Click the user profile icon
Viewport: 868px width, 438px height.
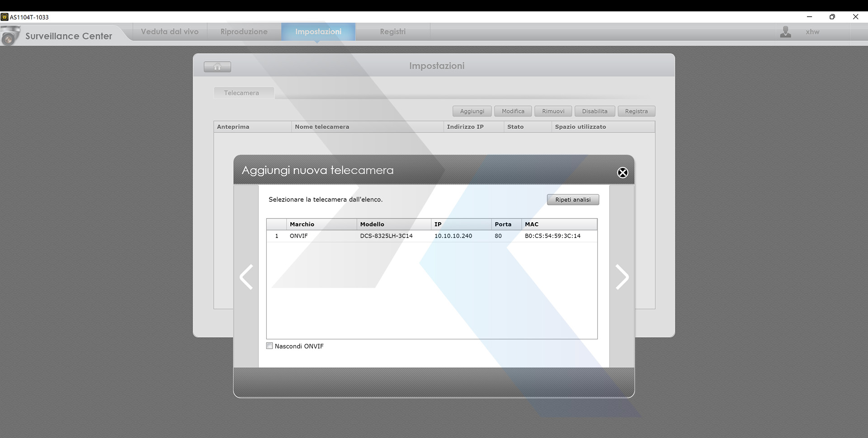pos(786,32)
